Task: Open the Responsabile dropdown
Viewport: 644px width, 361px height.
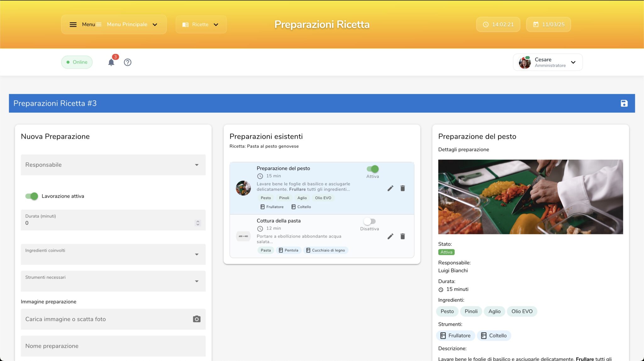Action: coord(113,165)
